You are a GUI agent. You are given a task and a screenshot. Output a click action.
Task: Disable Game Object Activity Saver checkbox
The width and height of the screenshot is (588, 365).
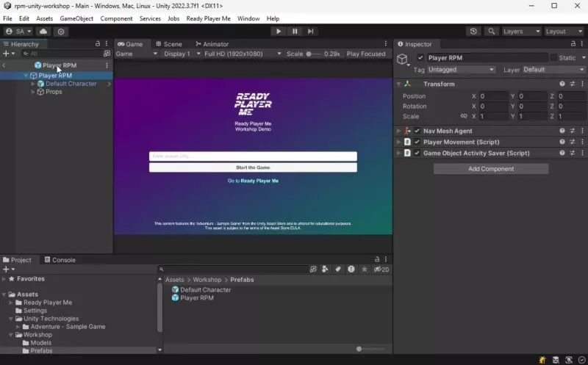tap(417, 153)
